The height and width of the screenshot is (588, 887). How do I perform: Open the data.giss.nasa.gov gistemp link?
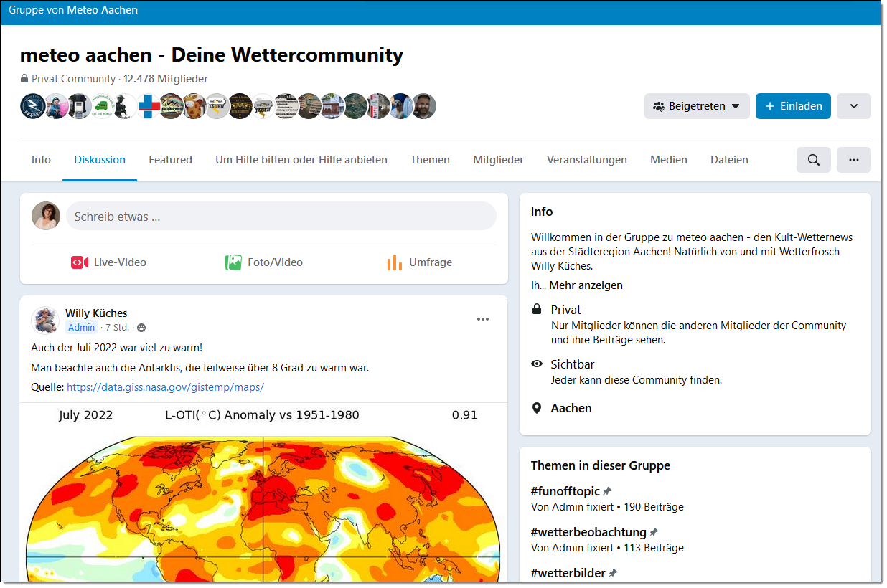[x=165, y=387]
